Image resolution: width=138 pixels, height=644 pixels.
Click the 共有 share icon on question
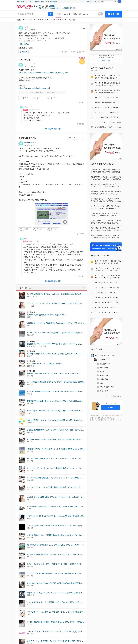point(73,52)
